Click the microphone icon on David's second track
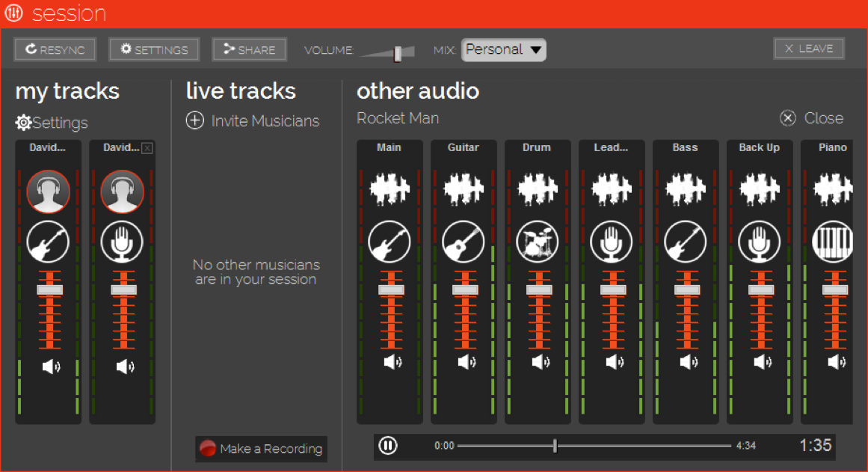Screen dimensions: 868x472 [122, 242]
